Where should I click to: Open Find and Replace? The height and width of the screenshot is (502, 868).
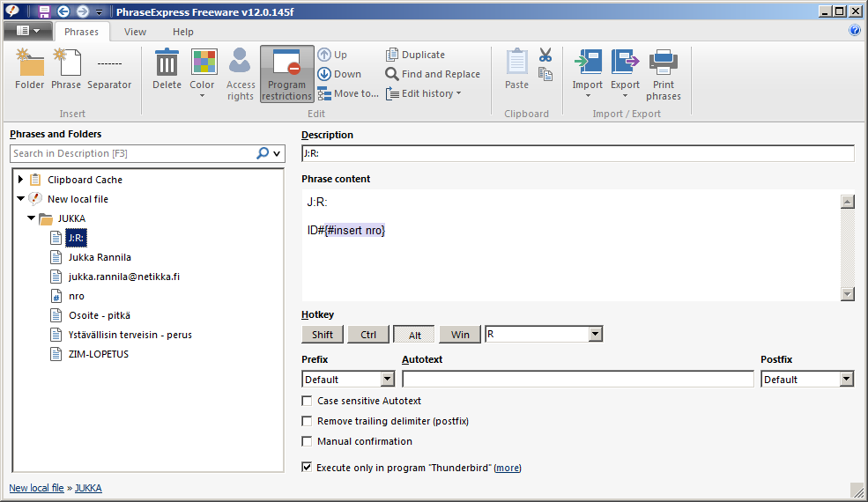[433, 74]
